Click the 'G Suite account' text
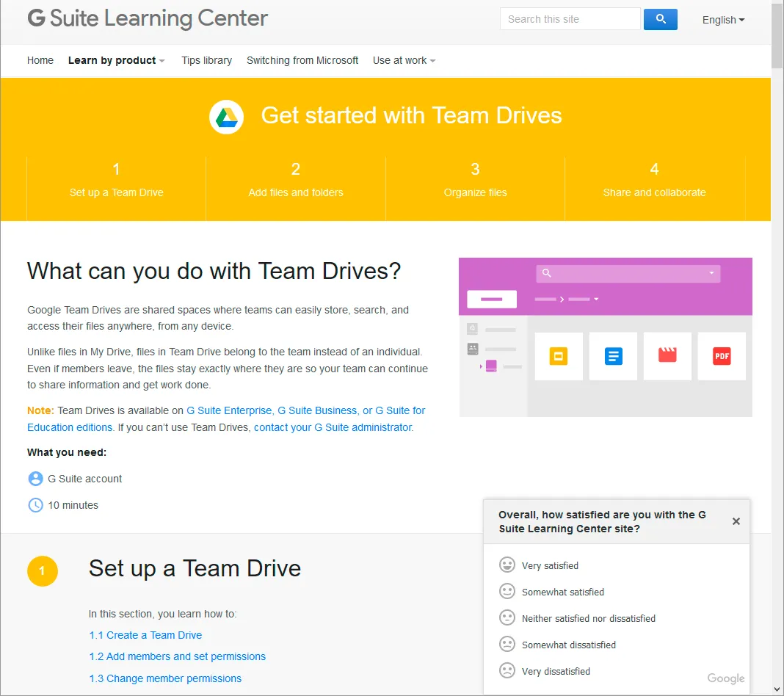The image size is (784, 696). point(85,479)
